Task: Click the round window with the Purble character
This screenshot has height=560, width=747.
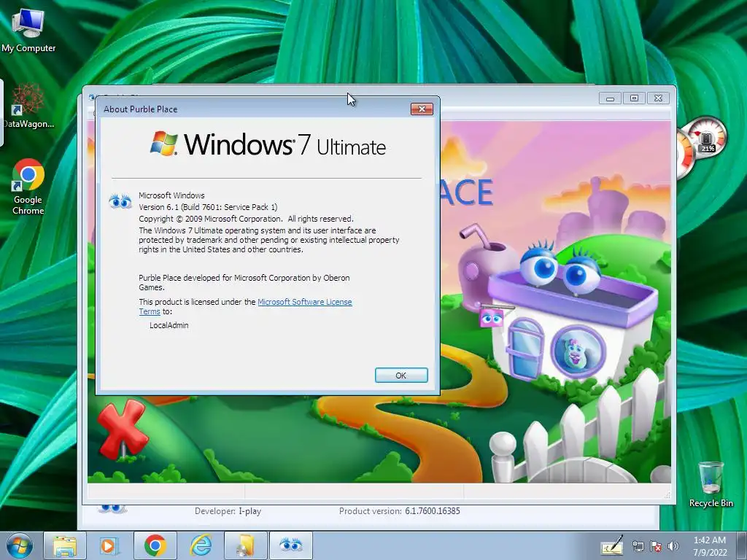Action: click(x=578, y=351)
